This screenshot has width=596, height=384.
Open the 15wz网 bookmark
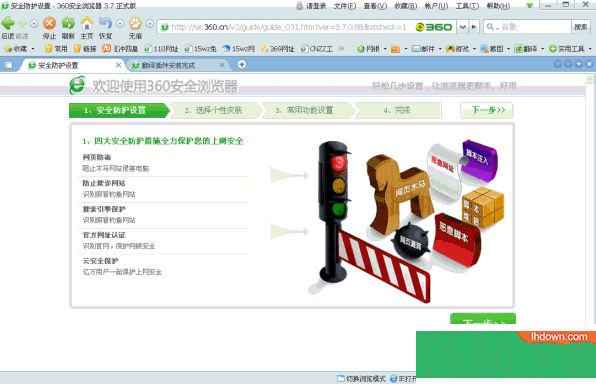(238, 49)
